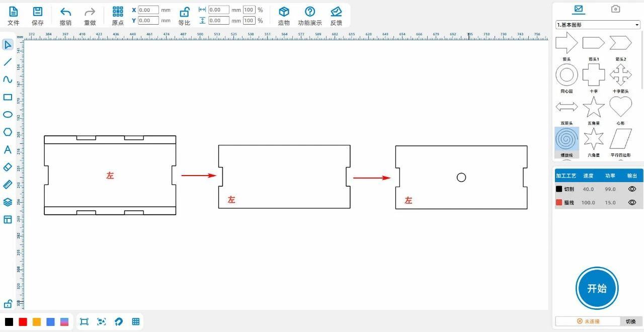The image size is (644, 332).
Task: Open the layers panel icon
Action: pos(8,202)
